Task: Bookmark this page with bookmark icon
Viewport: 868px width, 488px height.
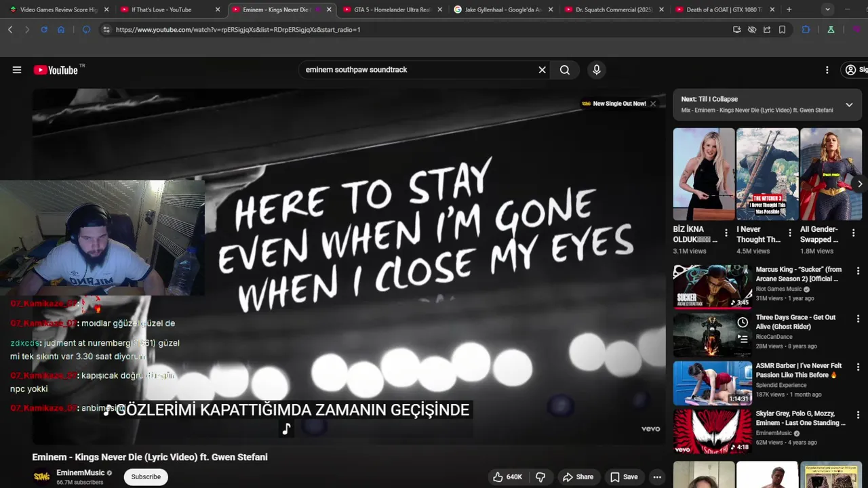Action: pyautogui.click(x=782, y=30)
